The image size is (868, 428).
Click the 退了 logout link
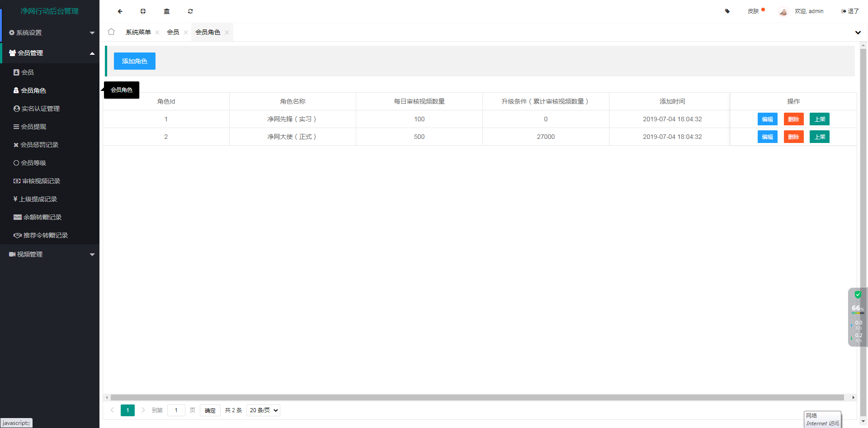850,11
